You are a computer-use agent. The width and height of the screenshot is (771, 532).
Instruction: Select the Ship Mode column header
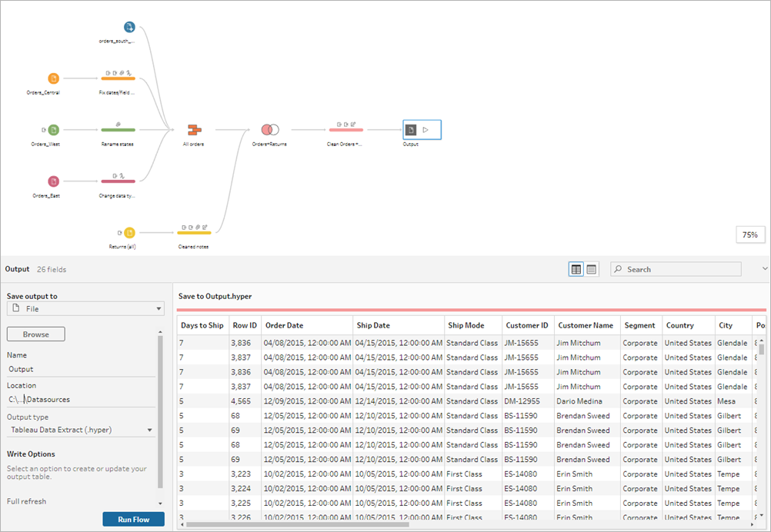click(472, 325)
